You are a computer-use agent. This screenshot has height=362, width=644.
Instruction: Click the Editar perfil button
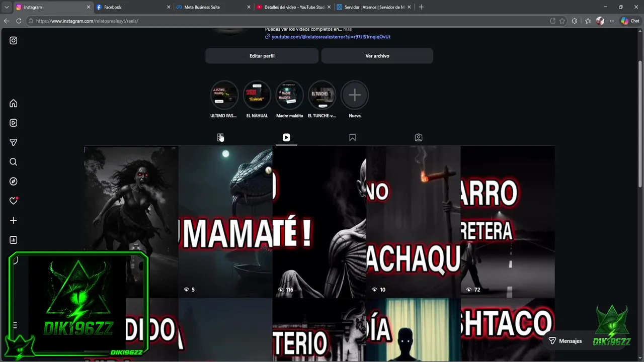[x=262, y=56]
